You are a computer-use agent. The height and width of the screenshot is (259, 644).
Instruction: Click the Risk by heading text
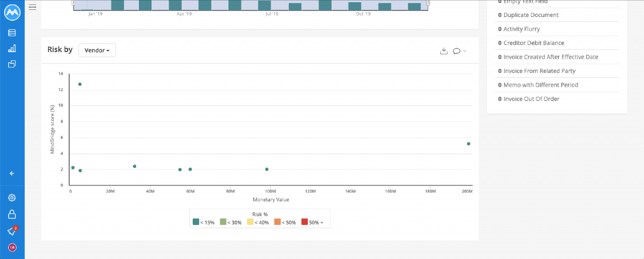60,50
